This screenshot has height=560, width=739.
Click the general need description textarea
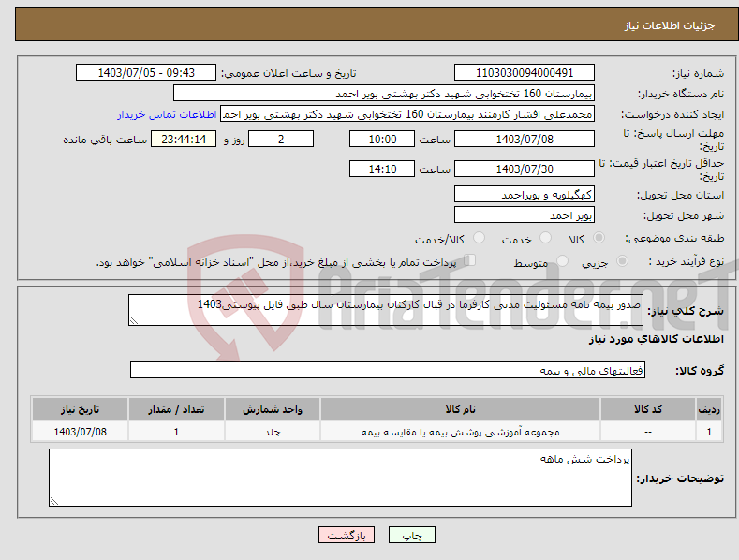click(386, 310)
